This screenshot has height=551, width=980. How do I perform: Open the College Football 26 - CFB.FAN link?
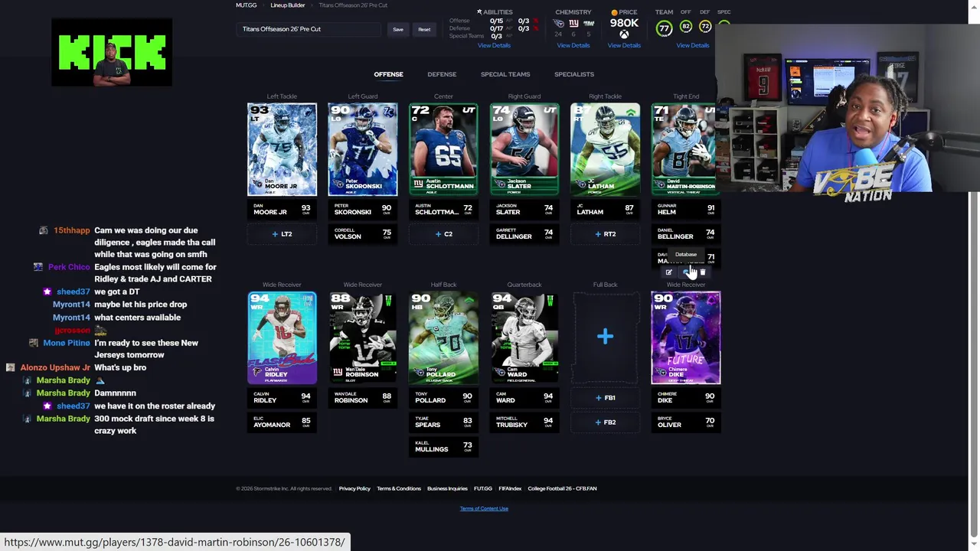pyautogui.click(x=562, y=488)
